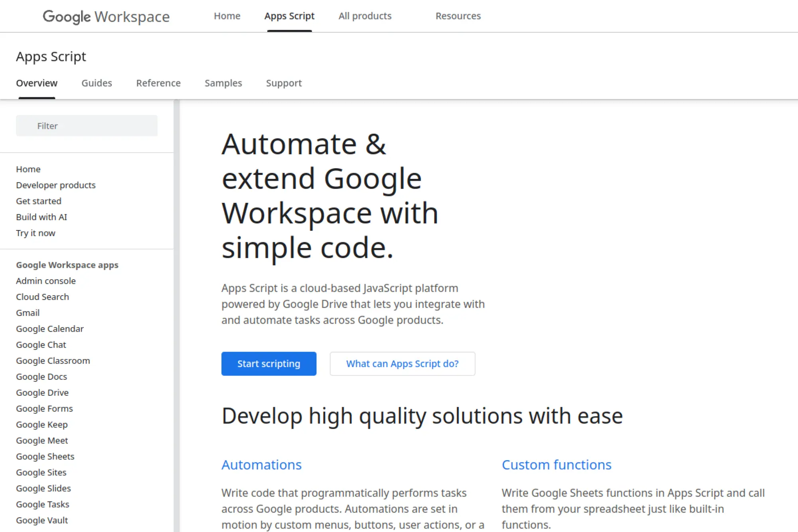Select Build with AI from sidebar
Viewport: 798px width, 532px height.
(41, 217)
